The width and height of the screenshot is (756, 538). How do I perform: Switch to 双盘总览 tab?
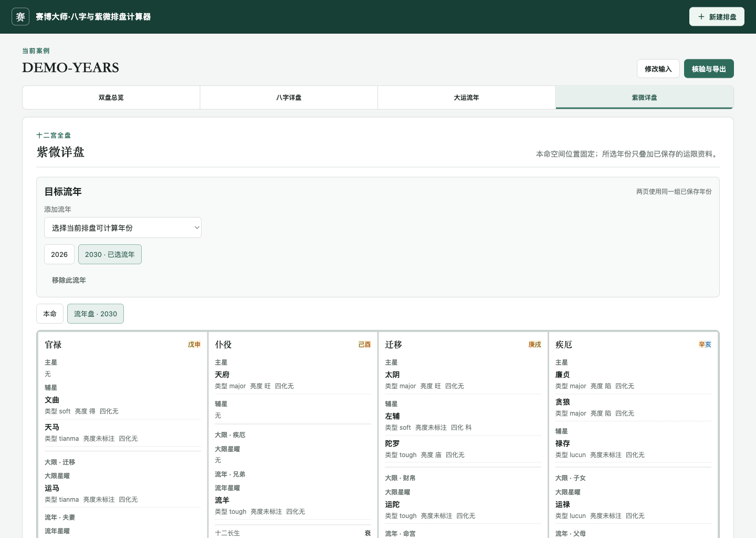[111, 98]
